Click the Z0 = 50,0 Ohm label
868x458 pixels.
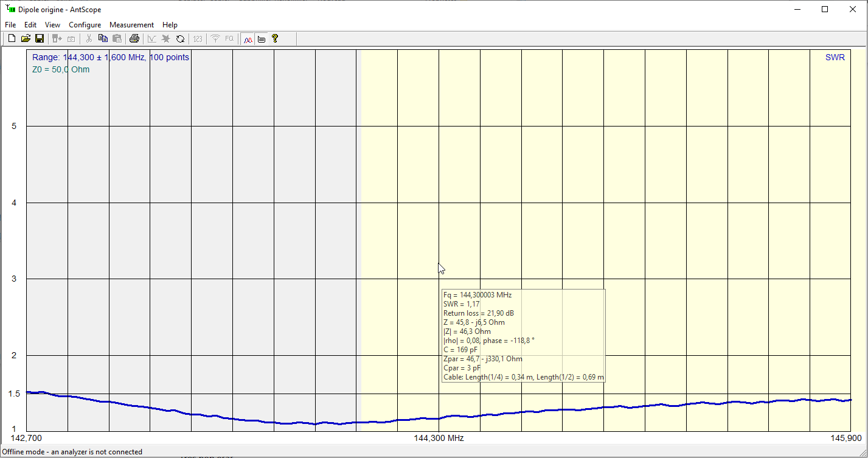(x=61, y=69)
